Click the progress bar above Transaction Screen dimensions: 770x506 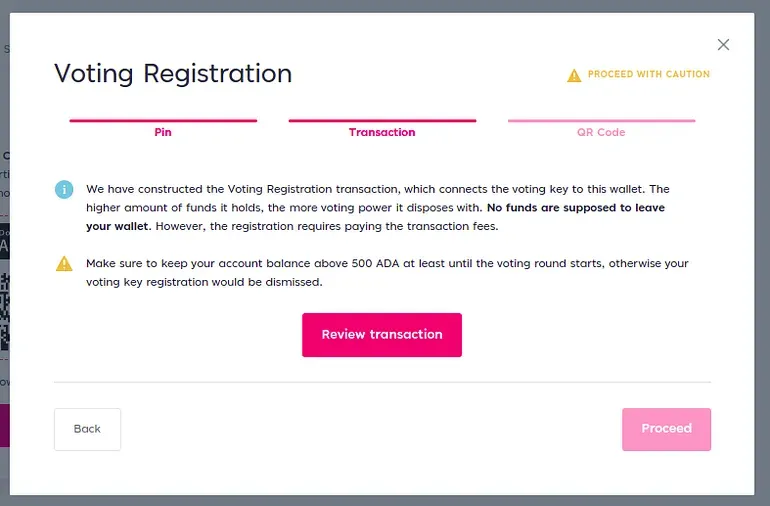coord(382,120)
